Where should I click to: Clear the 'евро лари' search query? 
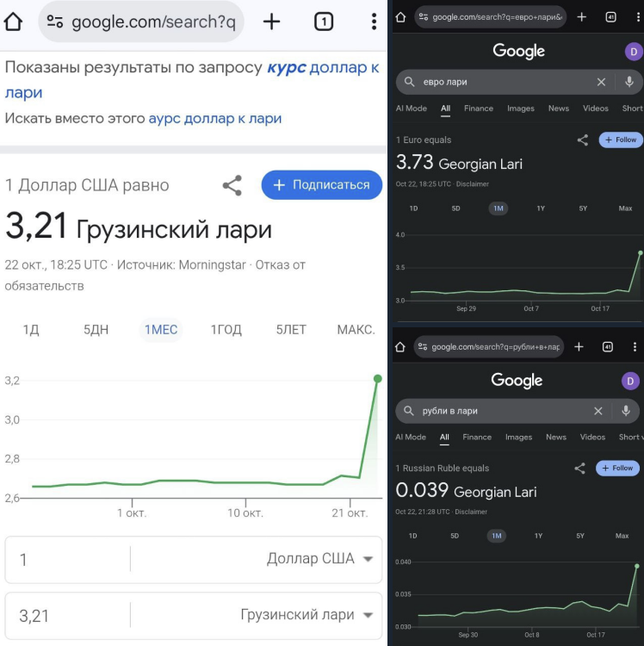(601, 82)
